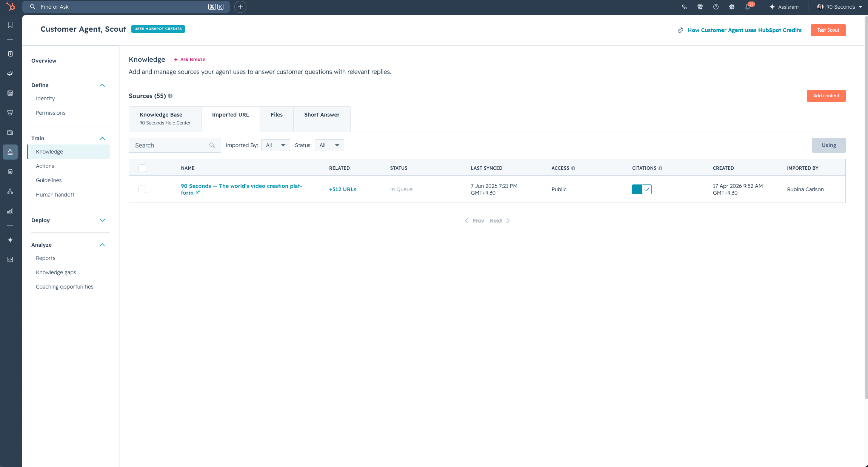Viewport: 868px width, 467px height.
Task: Toggle citations switch for 90 Seconds source
Action: (x=642, y=189)
